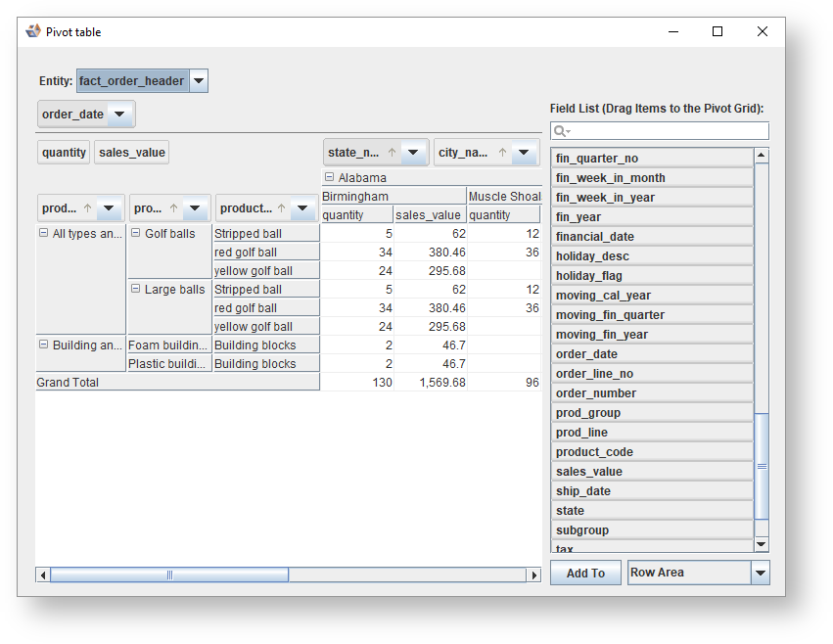The image size is (833, 644).
Task: Collapse the Golf balls row group
Action: [135, 234]
